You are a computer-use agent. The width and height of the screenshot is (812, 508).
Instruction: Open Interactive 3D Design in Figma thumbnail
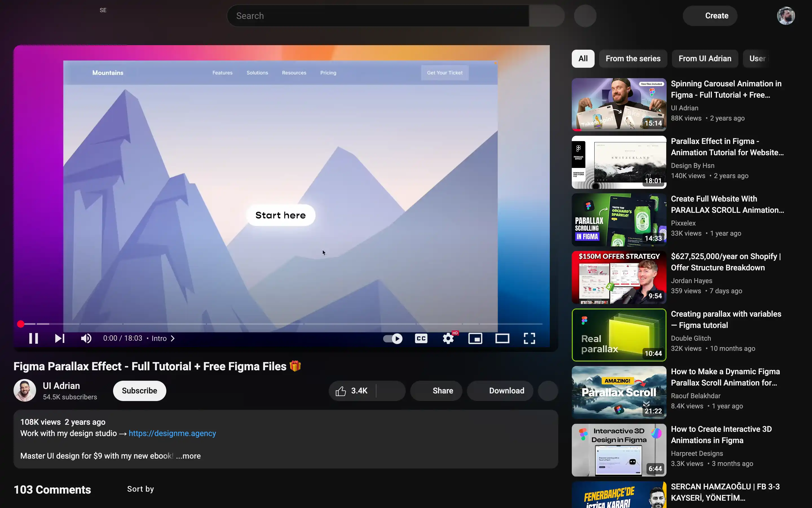coord(619,450)
